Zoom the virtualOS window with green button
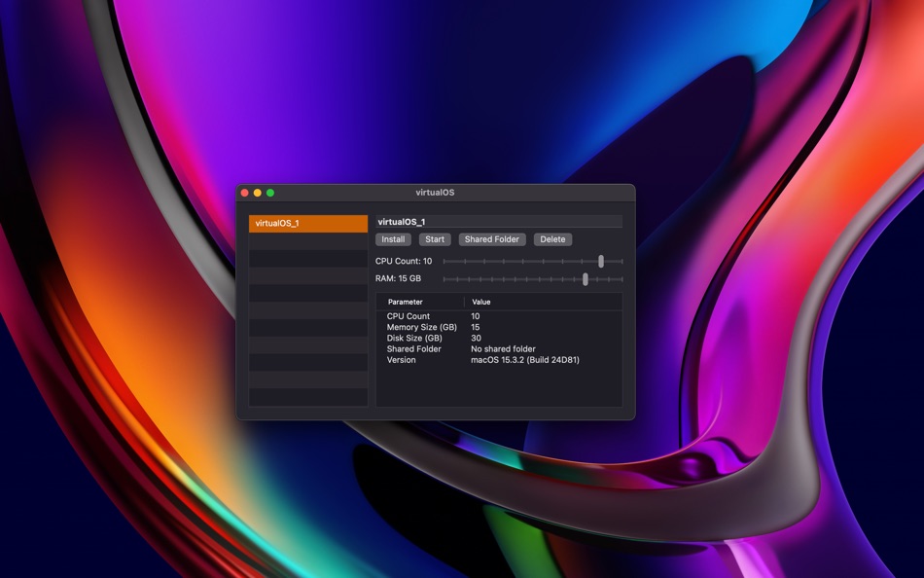The height and width of the screenshot is (578, 924). (x=270, y=193)
